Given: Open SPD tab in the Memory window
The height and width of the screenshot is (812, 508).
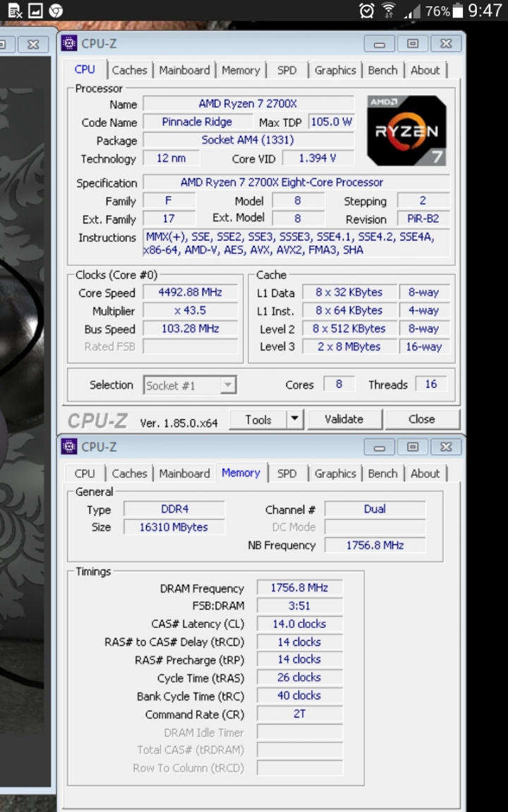Looking at the screenshot, I should point(286,474).
